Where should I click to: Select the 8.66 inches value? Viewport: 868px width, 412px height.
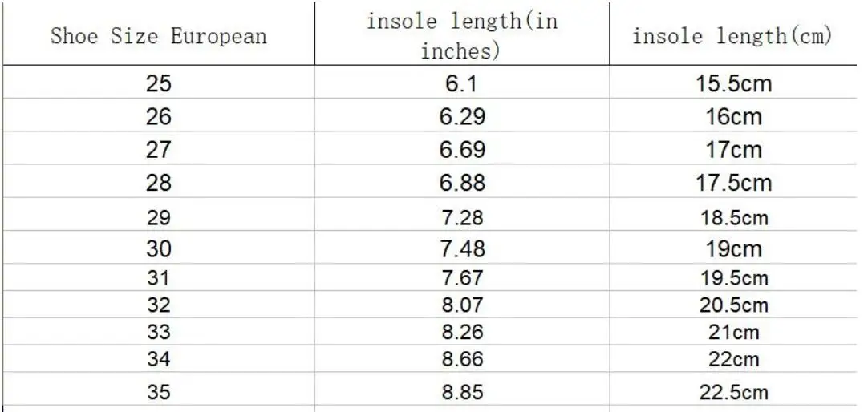[462, 358]
